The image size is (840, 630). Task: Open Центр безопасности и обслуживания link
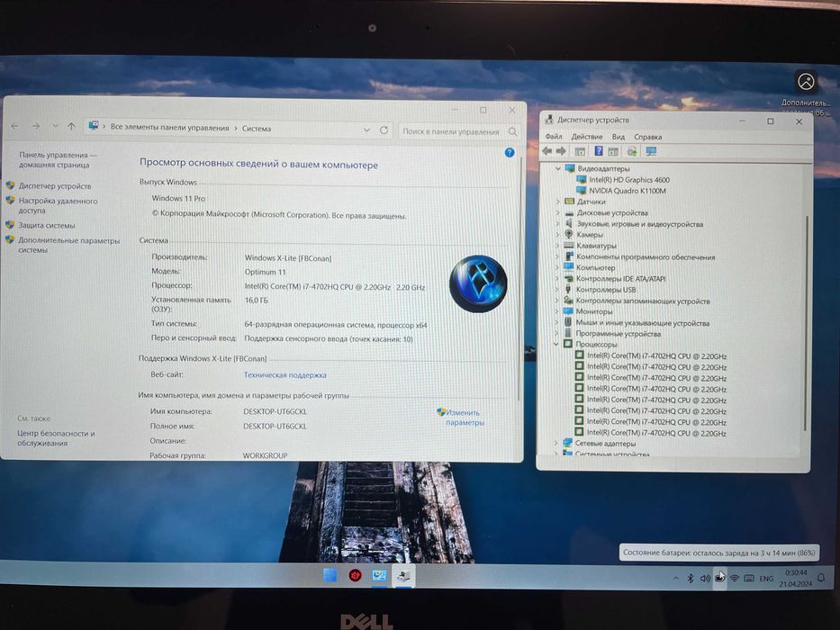[56, 438]
